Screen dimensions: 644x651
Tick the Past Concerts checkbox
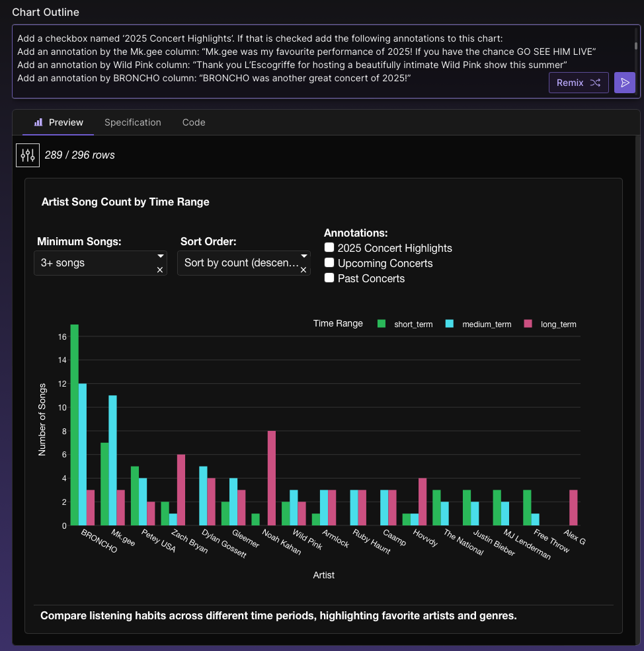pos(329,278)
